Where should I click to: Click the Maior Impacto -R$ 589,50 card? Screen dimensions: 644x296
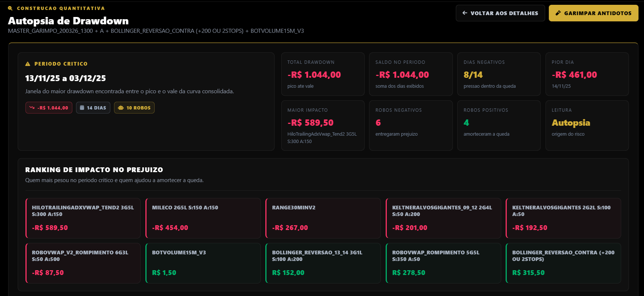click(x=323, y=125)
